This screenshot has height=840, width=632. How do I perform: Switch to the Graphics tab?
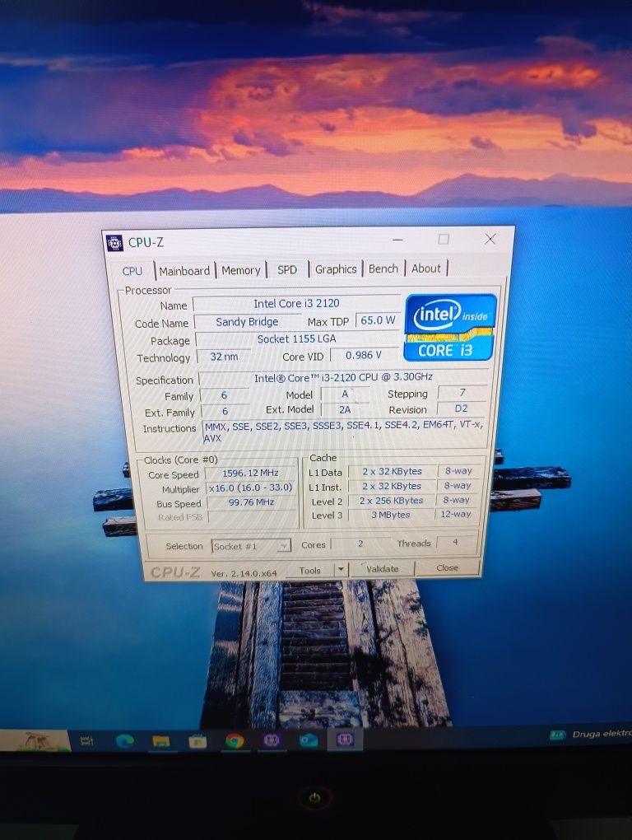pos(336,269)
